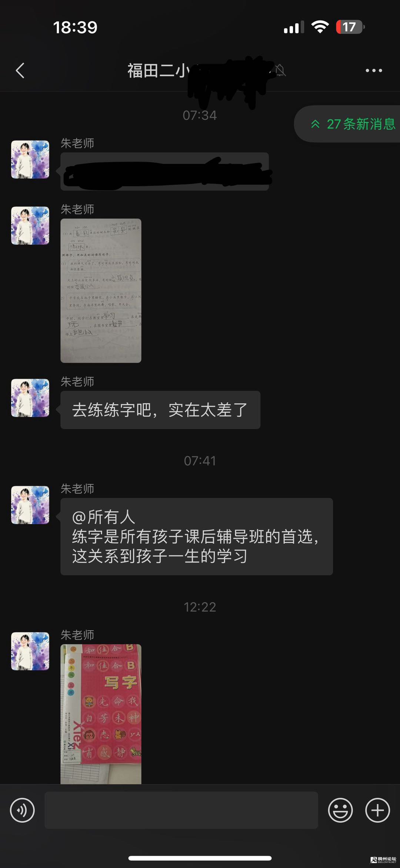Tap the double chevron in new messages pill
400x868 pixels.
315,124
